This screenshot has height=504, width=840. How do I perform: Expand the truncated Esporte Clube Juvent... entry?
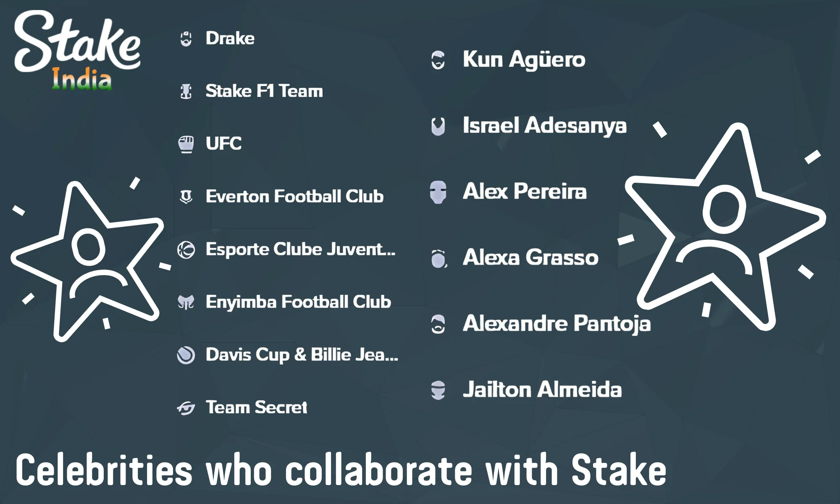(x=299, y=249)
